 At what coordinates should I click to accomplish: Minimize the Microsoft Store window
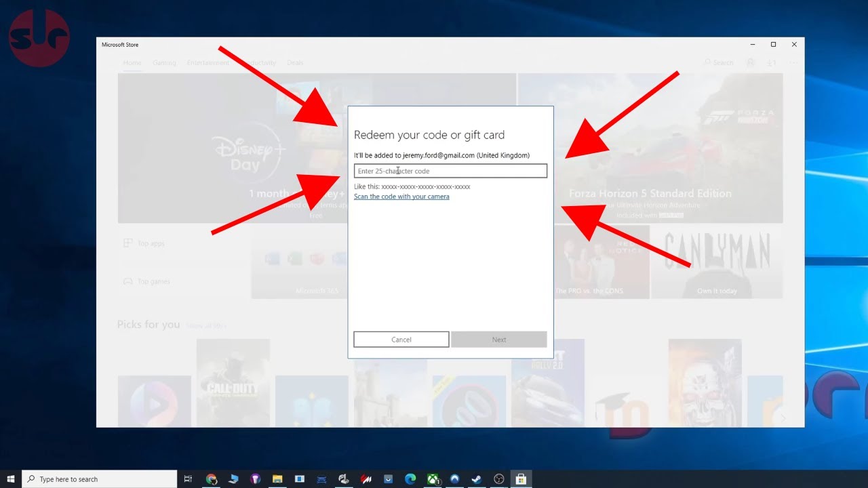(753, 45)
